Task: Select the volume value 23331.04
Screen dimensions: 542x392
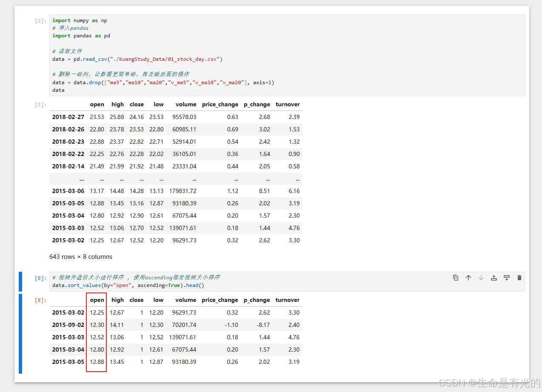Action: pos(184,166)
